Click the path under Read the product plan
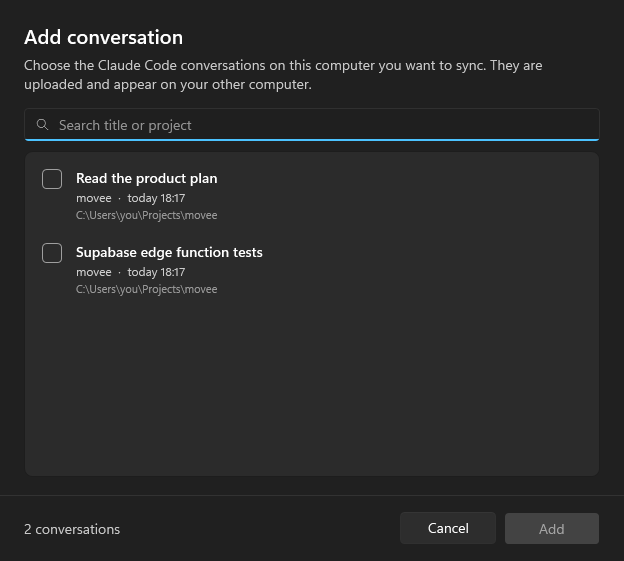Screen dimensions: 624x561 pos(146,215)
